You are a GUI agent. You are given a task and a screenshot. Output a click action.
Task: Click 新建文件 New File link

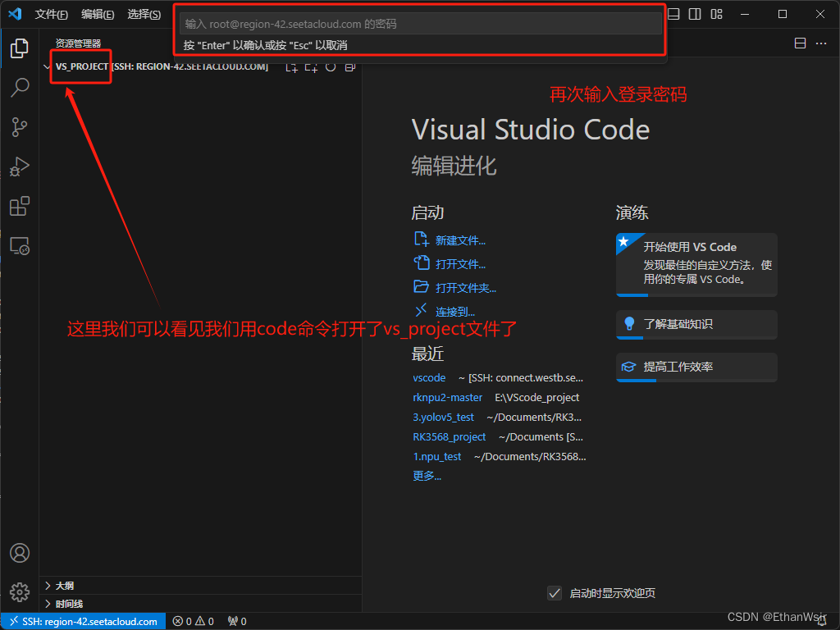point(460,241)
